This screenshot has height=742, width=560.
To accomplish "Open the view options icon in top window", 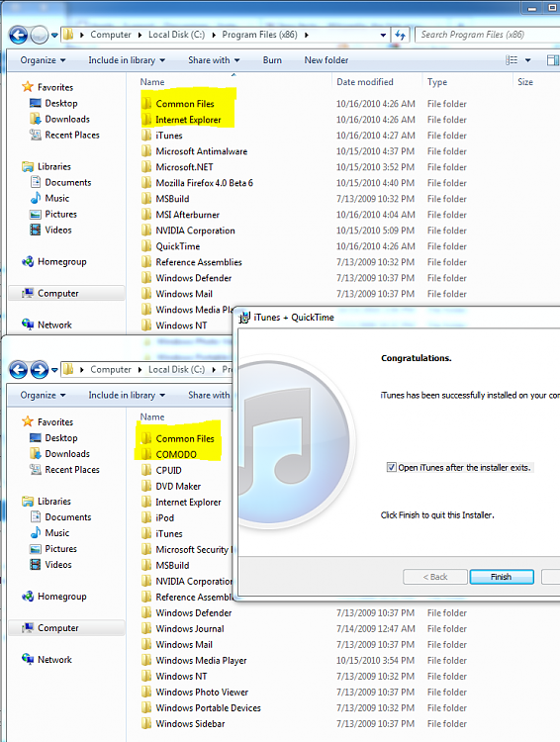I will (x=512, y=60).
